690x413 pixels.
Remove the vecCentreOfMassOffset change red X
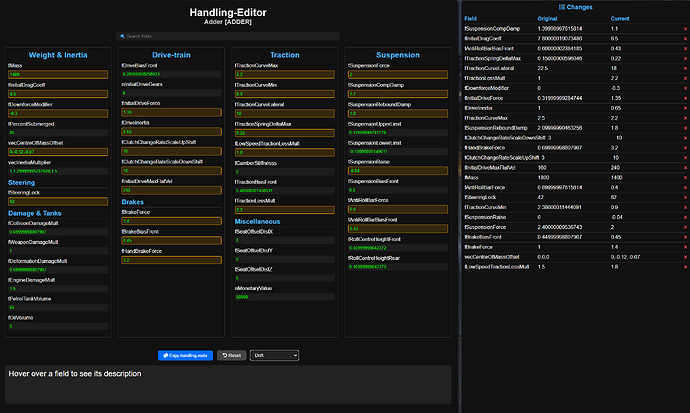[685, 257]
